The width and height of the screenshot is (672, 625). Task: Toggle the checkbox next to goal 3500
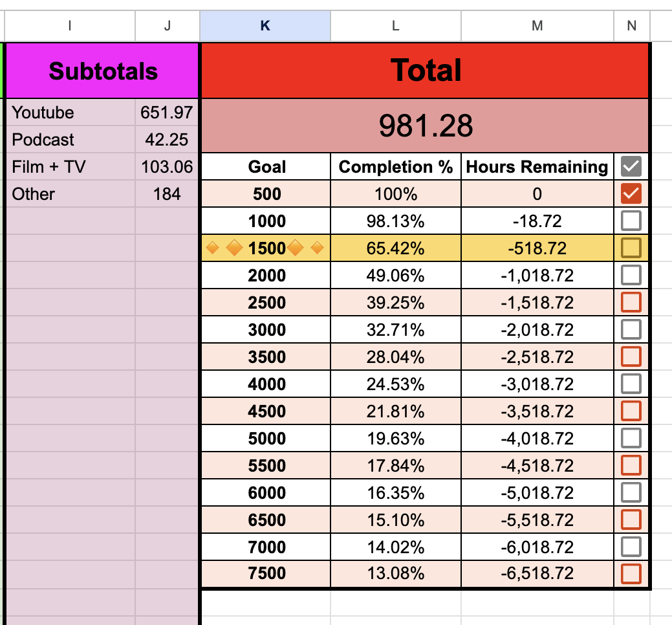630,356
